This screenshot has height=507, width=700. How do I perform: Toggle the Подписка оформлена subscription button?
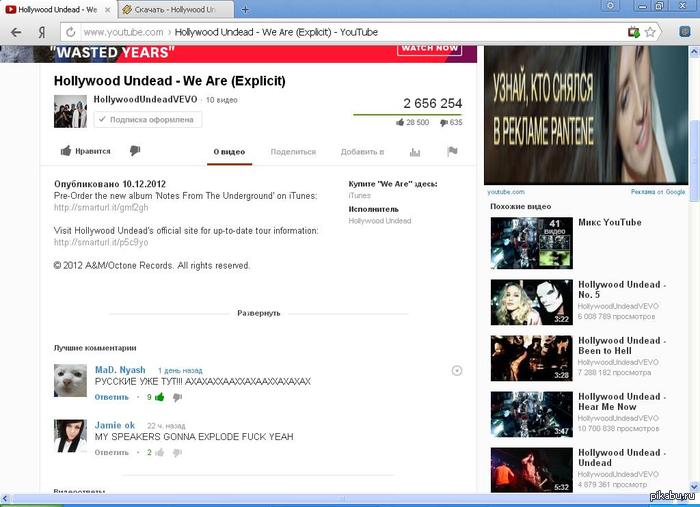coord(148,120)
